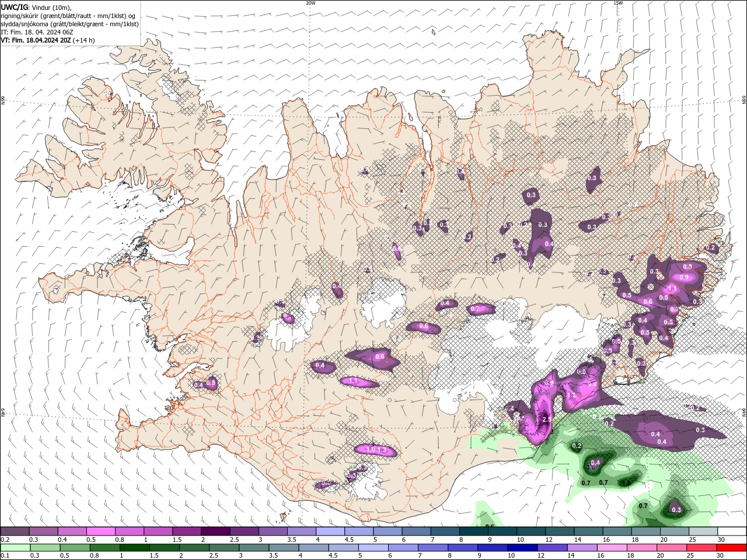Pick the crimson 25 swatch in lower scale
The image size is (747, 560).
[702, 548]
